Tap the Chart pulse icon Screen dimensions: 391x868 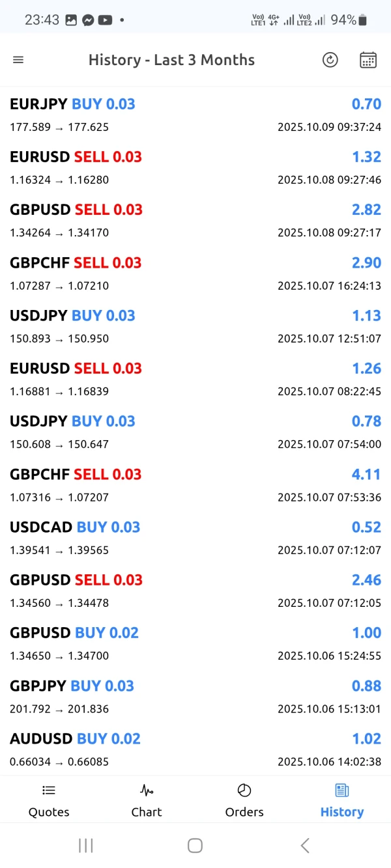pos(147,791)
